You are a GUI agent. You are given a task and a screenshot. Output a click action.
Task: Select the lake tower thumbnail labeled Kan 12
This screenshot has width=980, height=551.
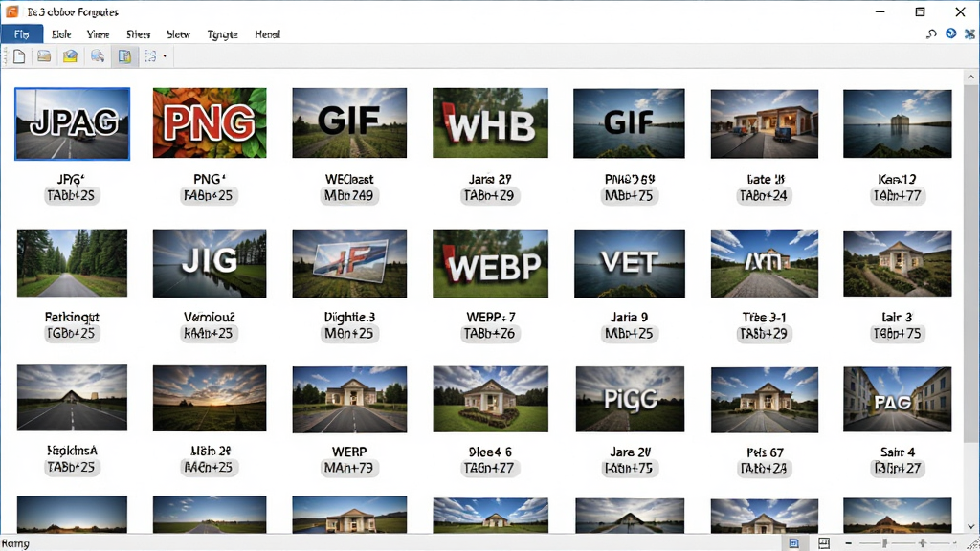(898, 123)
